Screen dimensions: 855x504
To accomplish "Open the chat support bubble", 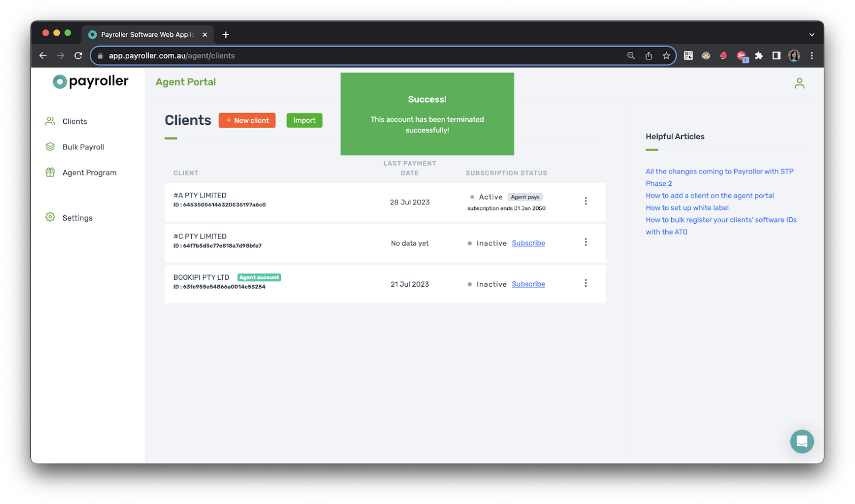I will (x=802, y=442).
